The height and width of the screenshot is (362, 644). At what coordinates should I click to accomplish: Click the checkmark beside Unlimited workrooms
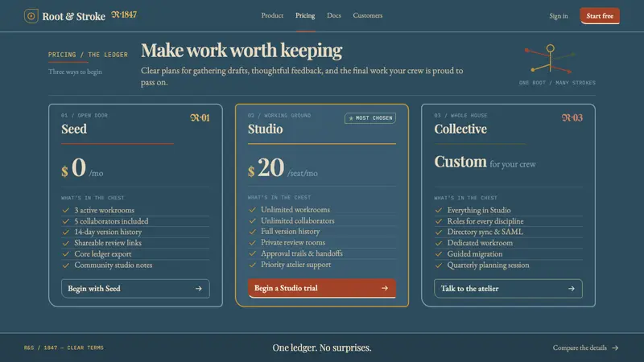tap(252, 210)
